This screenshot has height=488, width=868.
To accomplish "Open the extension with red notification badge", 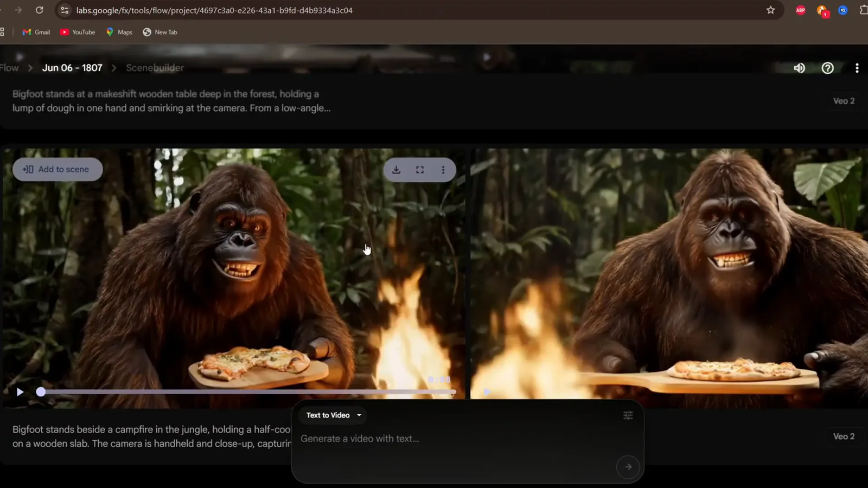I will (822, 11).
